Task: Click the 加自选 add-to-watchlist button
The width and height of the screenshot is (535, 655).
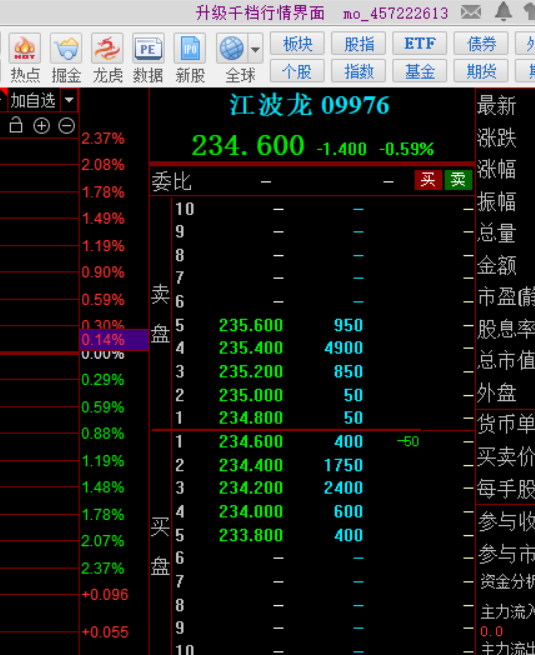Action: pyautogui.click(x=33, y=100)
